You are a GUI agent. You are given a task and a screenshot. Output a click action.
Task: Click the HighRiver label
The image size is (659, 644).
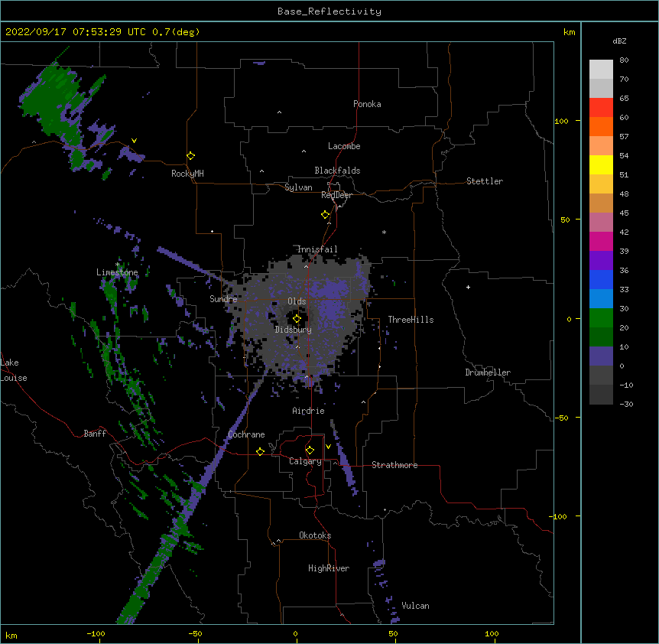click(329, 568)
